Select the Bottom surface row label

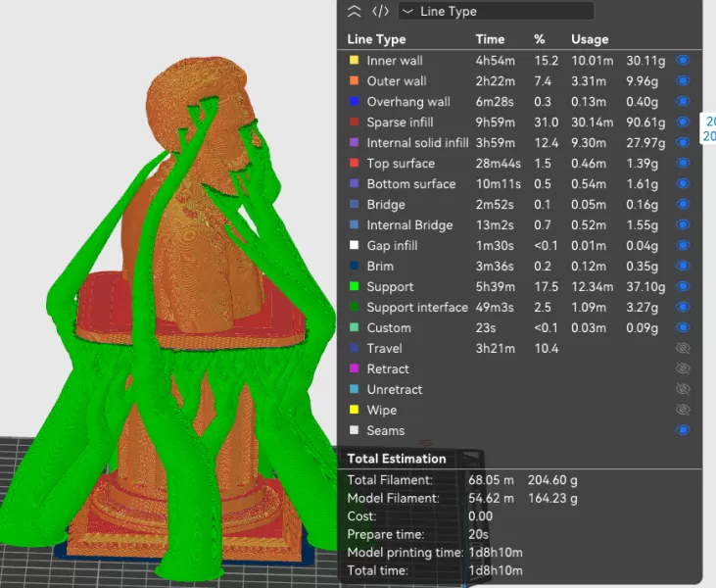pyautogui.click(x=411, y=183)
